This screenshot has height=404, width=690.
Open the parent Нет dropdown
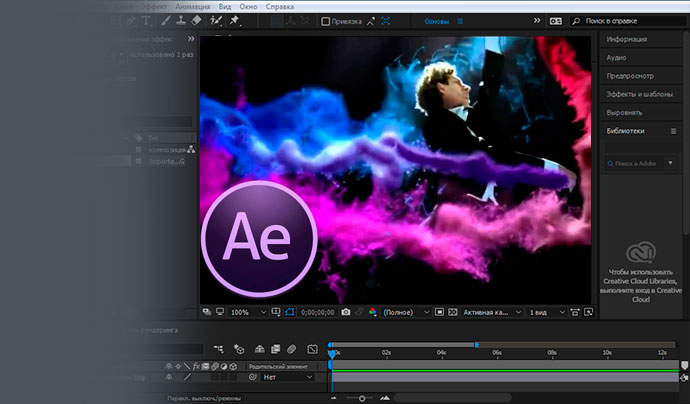pyautogui.click(x=288, y=377)
